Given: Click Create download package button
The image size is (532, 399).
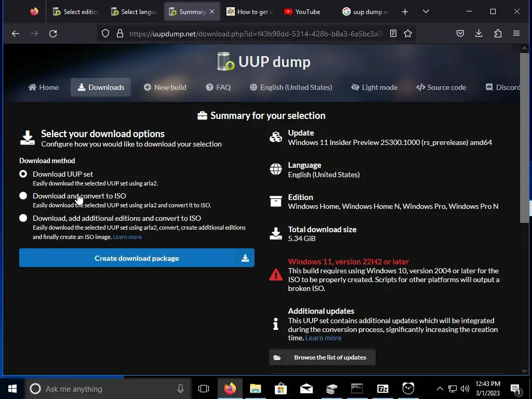Looking at the screenshot, I should click(137, 258).
